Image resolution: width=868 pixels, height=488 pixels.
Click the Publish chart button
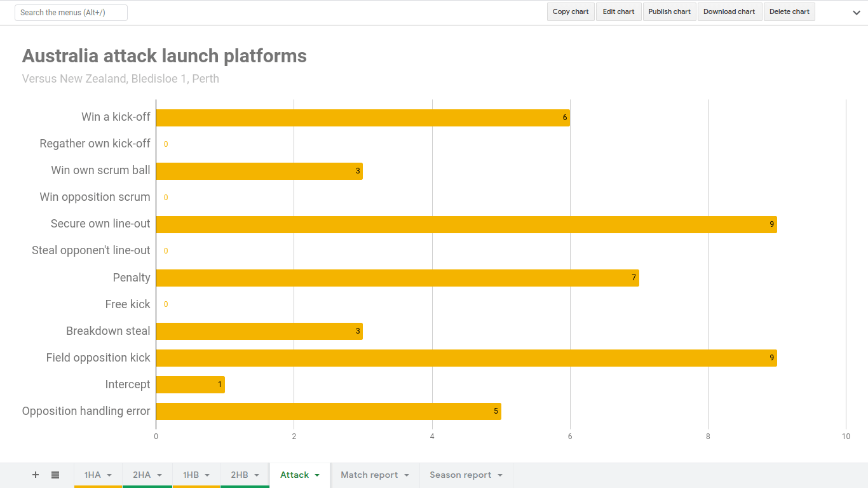pos(670,11)
